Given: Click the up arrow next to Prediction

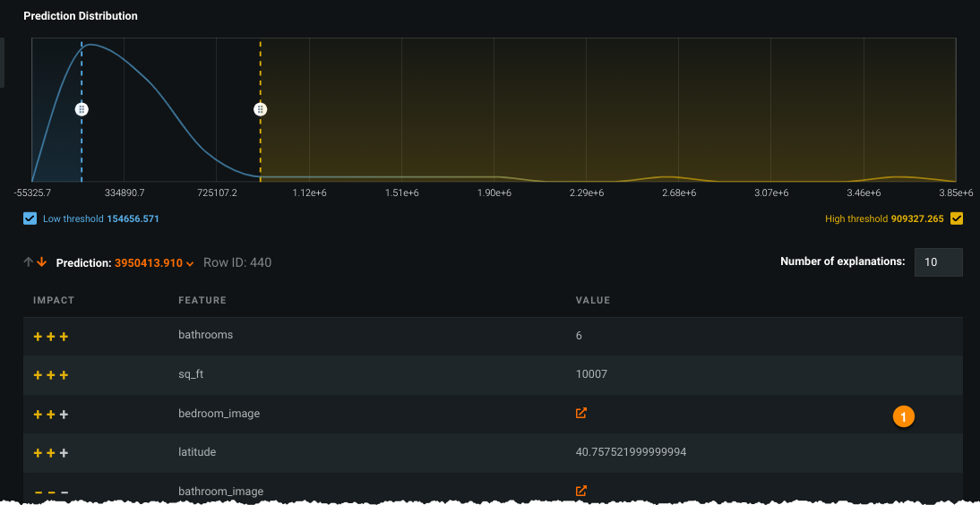Looking at the screenshot, I should coord(29,262).
